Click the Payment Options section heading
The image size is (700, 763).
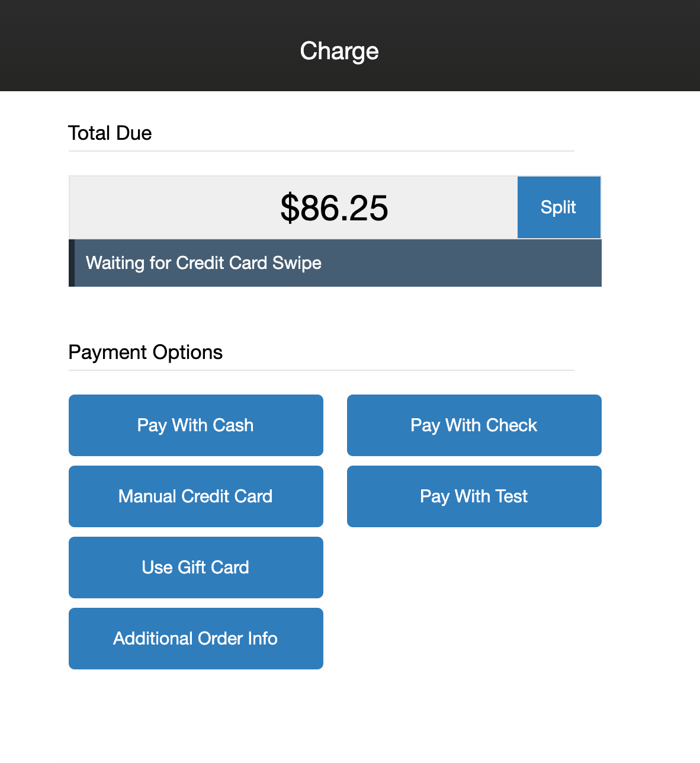point(145,352)
